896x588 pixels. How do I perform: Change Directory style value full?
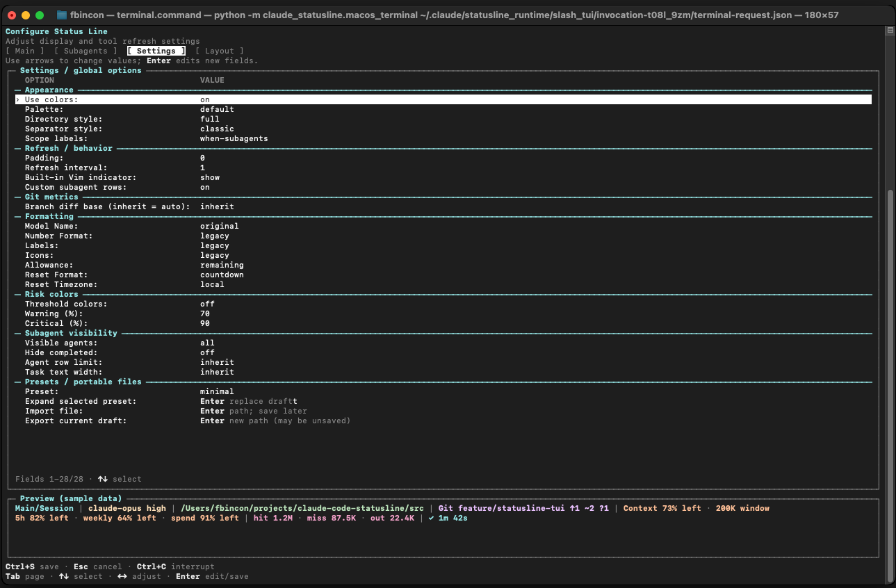(210, 119)
